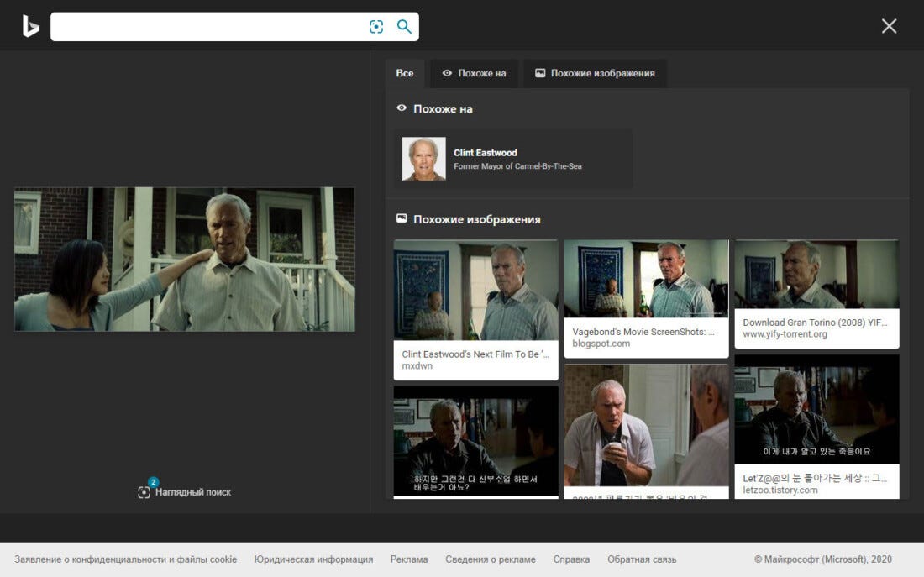Open the thumbnail above Let'Z@@ caption

click(x=816, y=409)
